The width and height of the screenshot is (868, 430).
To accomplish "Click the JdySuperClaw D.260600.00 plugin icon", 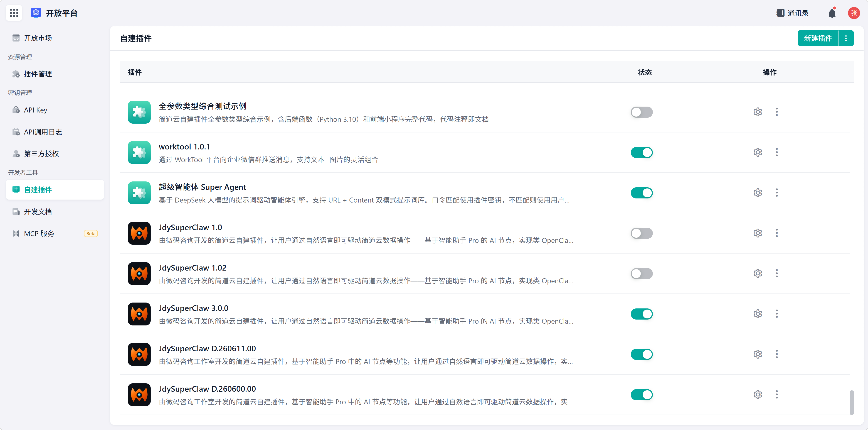I will [x=139, y=395].
